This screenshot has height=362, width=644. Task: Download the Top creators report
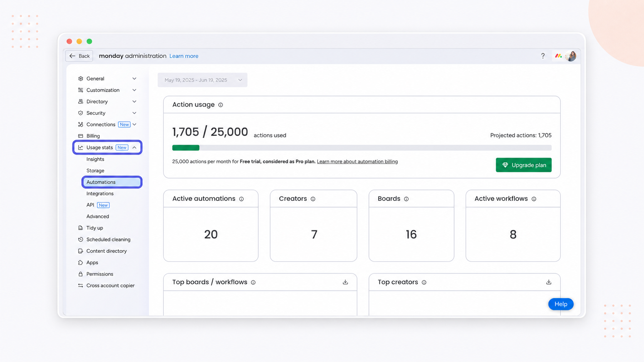[x=549, y=282]
